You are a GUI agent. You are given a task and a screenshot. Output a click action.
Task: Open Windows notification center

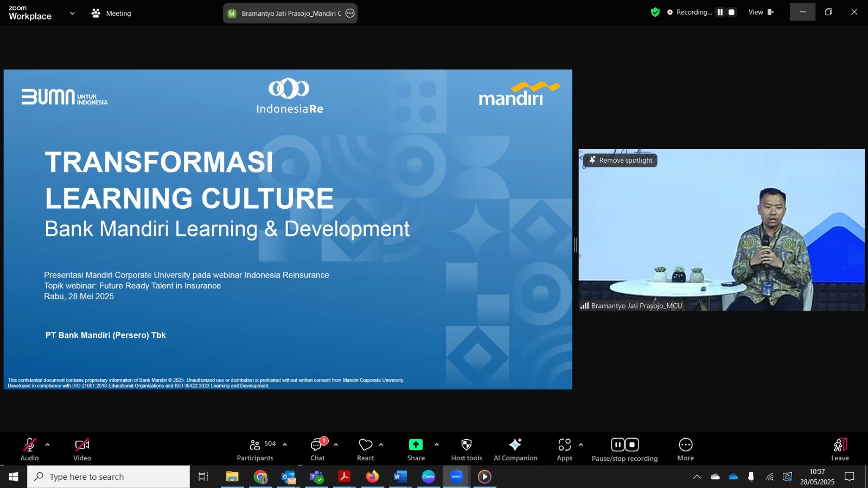[x=850, y=477]
